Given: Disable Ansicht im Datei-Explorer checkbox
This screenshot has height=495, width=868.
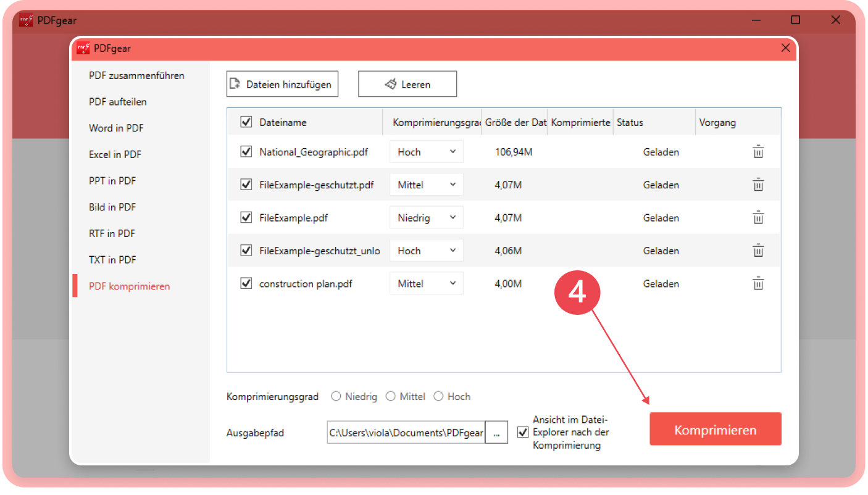Looking at the screenshot, I should click(523, 432).
